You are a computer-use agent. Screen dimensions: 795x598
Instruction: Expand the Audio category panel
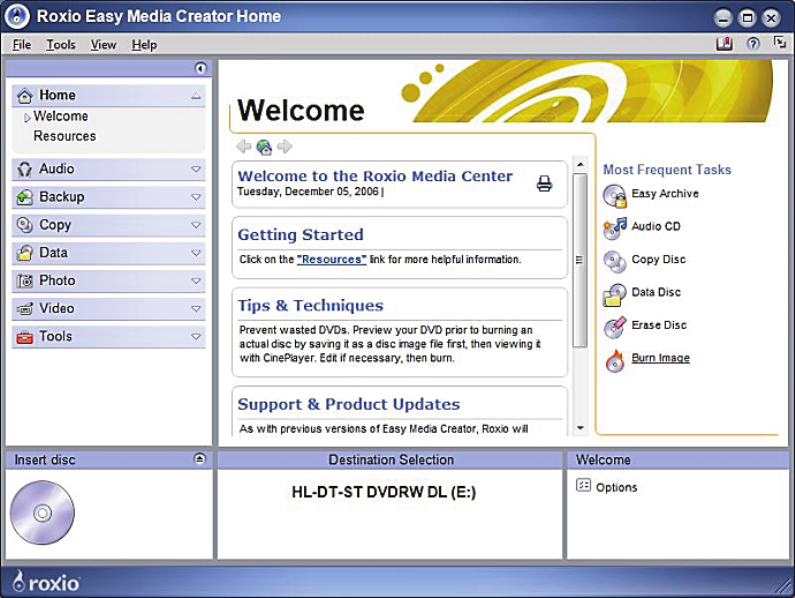coord(196,170)
